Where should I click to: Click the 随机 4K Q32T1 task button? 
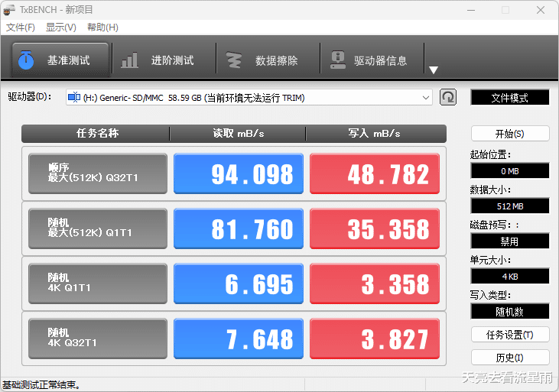pyautogui.click(x=98, y=339)
